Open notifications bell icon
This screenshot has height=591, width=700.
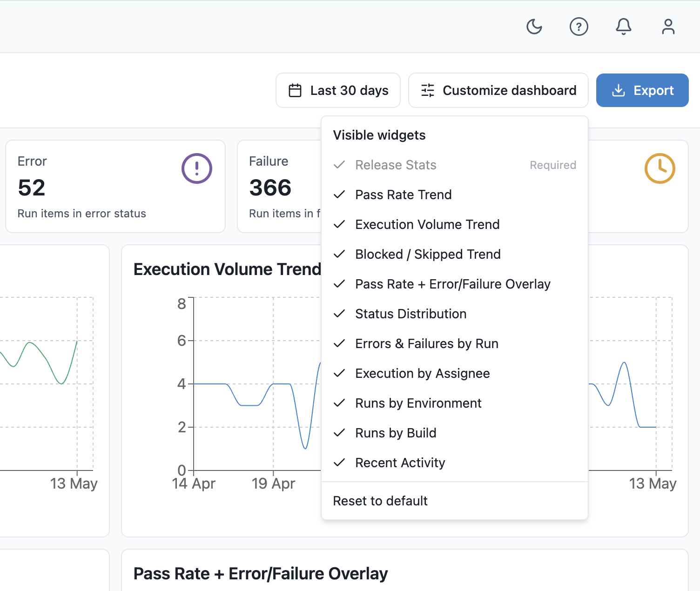(624, 27)
